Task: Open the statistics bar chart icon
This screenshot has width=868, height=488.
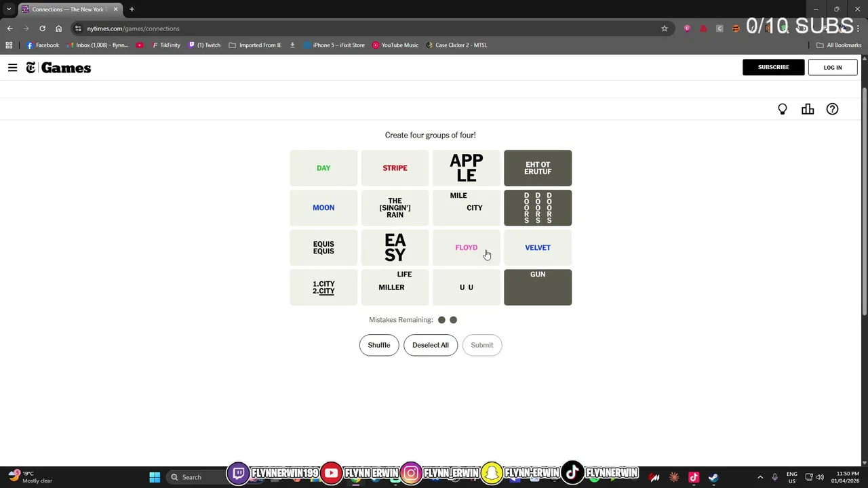Action: [808, 109]
